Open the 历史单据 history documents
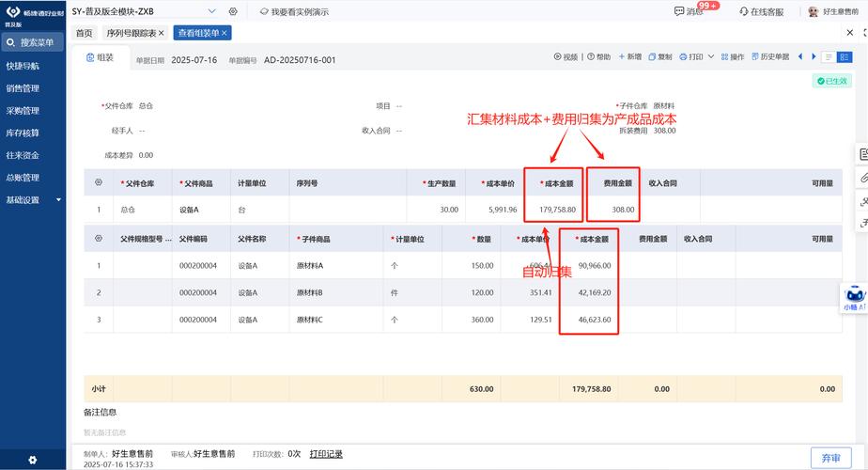Image resolution: width=868 pixels, height=470 pixels. tap(770, 56)
